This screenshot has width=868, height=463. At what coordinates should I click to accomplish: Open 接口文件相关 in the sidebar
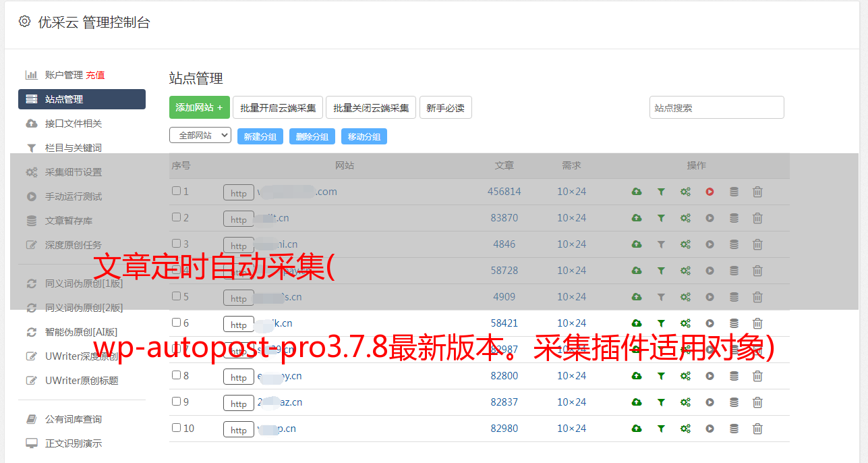(x=74, y=124)
